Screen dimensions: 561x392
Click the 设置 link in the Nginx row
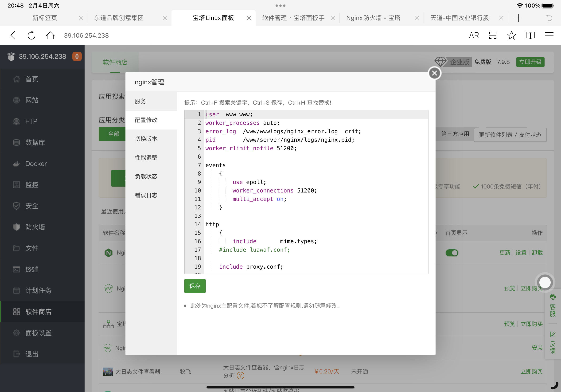tap(521, 253)
